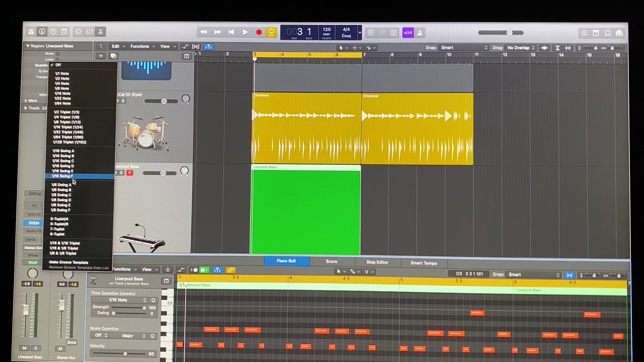Open the Drag No Overlap dropdown
Viewport: 644px width, 362px height.
[520, 48]
